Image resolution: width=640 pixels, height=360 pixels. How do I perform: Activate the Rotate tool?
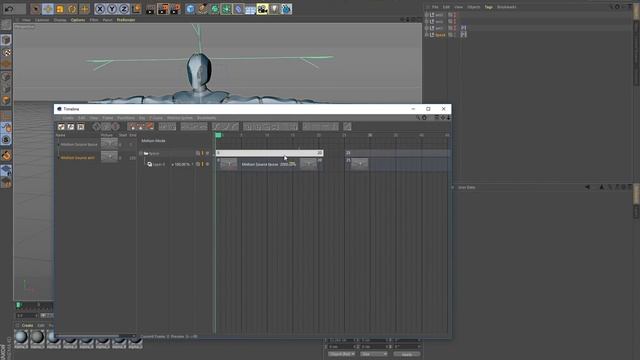pos(72,9)
